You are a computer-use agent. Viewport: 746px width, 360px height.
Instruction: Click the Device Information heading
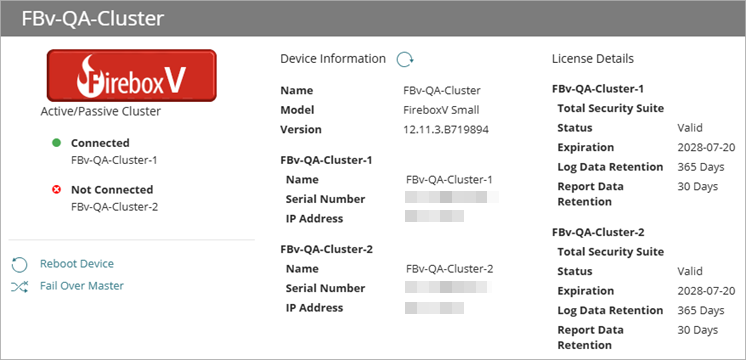click(333, 58)
